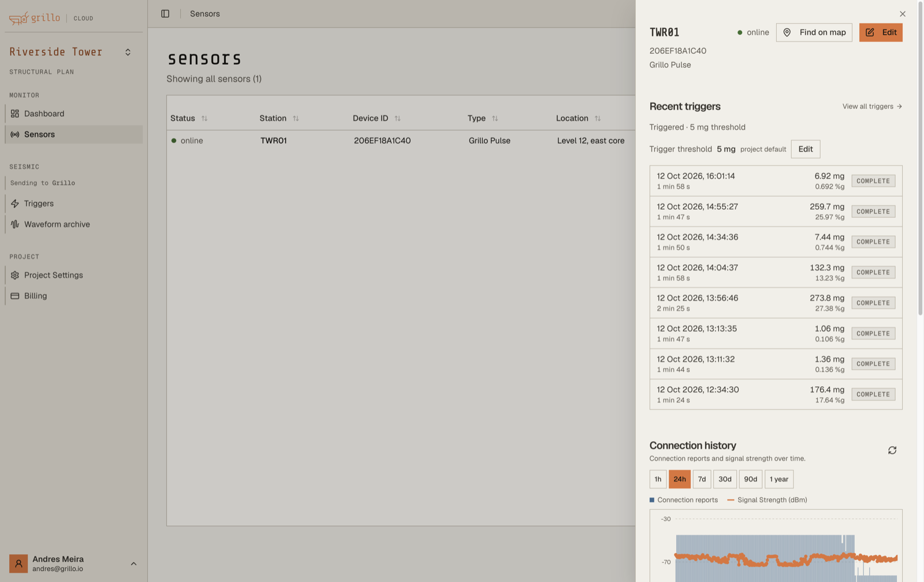Edit the trigger threshold value

point(806,149)
